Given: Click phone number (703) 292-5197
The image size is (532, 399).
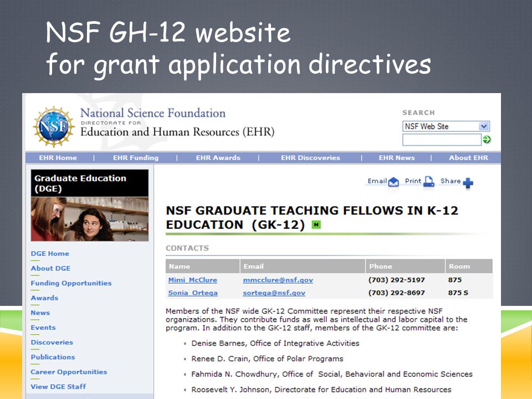Looking at the screenshot, I should [x=397, y=280].
